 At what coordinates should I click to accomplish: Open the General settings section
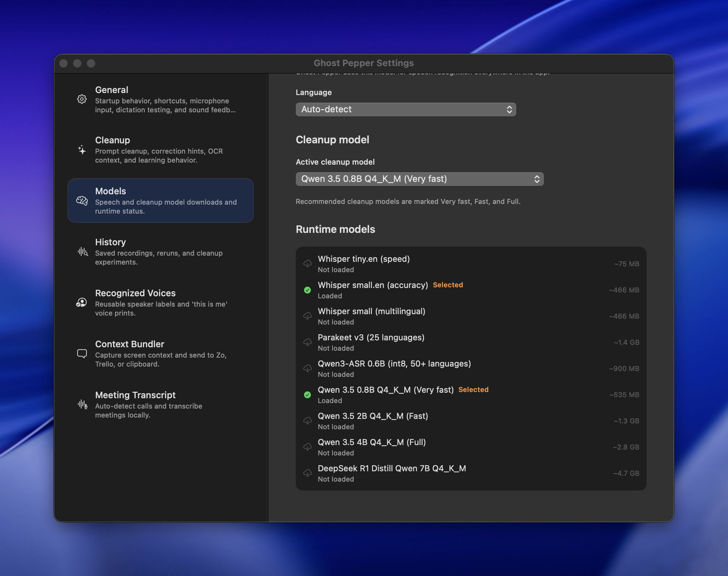pyautogui.click(x=161, y=99)
